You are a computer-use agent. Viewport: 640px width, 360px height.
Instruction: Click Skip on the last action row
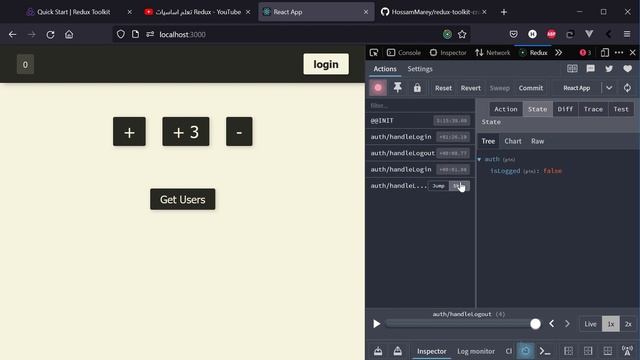[x=459, y=186]
